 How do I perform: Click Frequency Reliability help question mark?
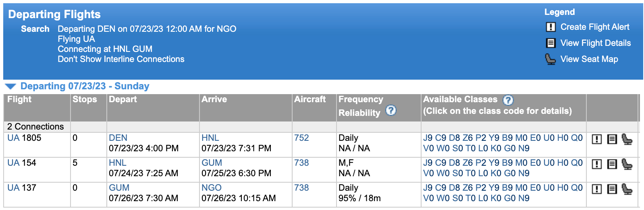click(x=391, y=110)
